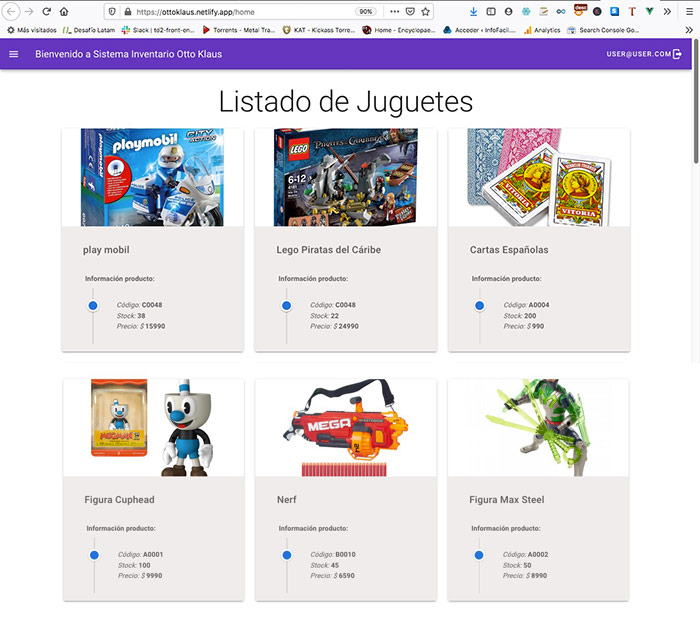Image resolution: width=700 pixels, height=626 pixels.
Task: Click the blue square extension icon
Action: (x=615, y=12)
